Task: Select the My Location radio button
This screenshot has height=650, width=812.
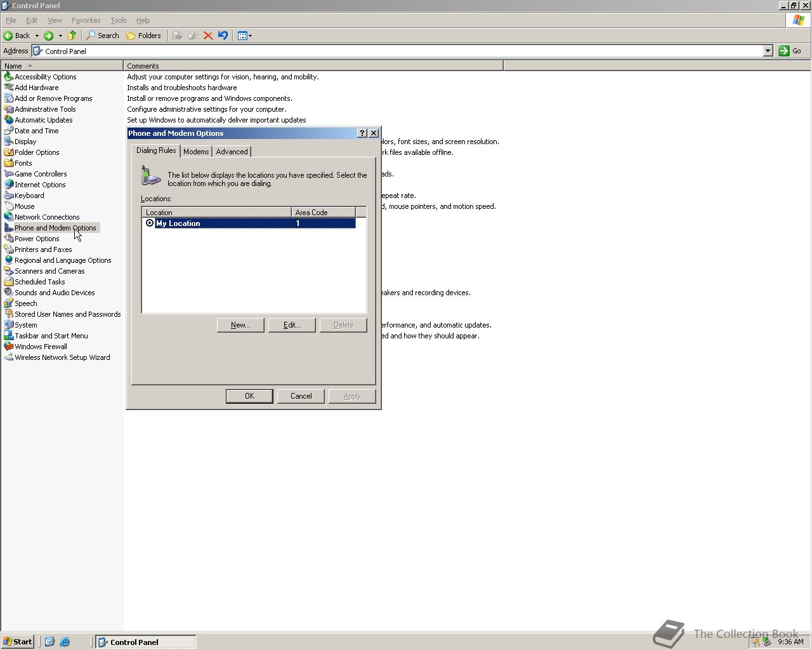Action: [150, 223]
